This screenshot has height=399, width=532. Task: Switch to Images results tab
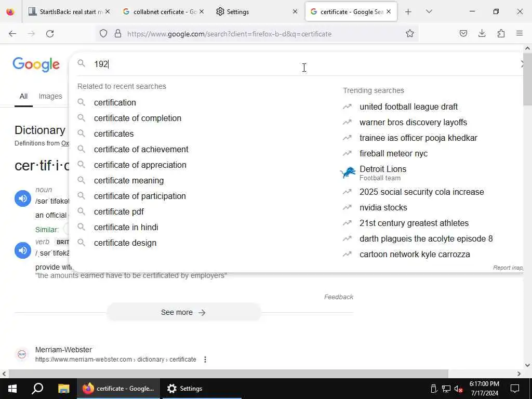(50, 96)
